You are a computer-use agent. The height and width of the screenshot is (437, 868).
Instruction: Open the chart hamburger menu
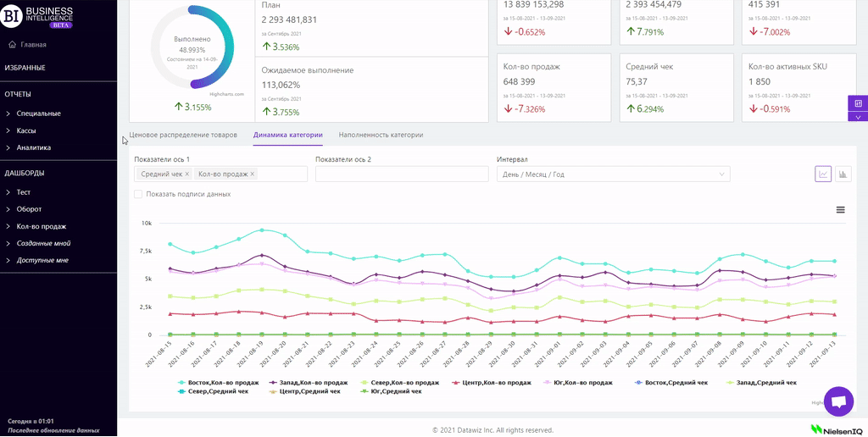(x=840, y=209)
